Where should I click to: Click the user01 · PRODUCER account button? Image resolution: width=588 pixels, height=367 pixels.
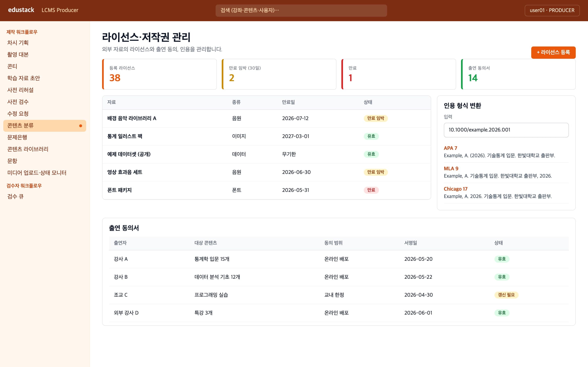[552, 10]
